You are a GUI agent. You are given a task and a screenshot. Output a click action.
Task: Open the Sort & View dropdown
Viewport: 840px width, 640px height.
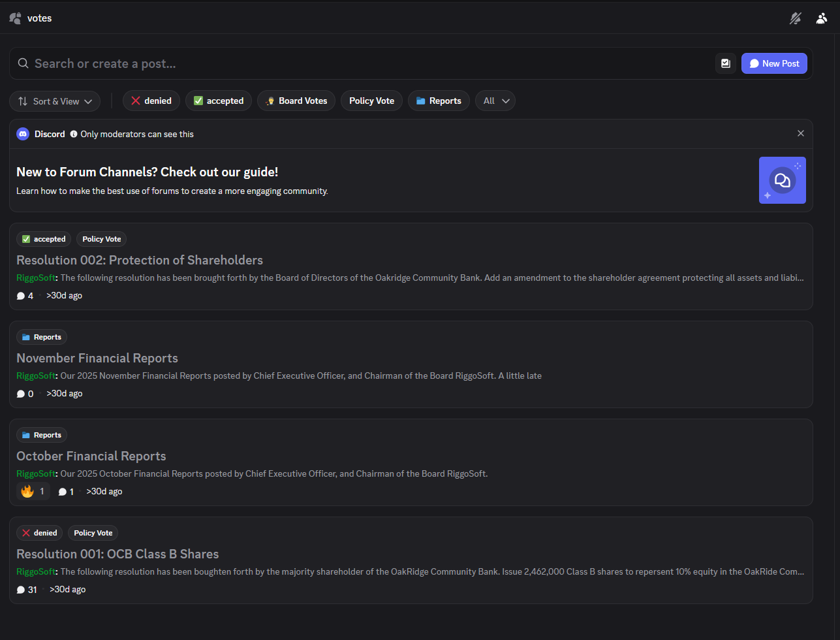click(55, 101)
